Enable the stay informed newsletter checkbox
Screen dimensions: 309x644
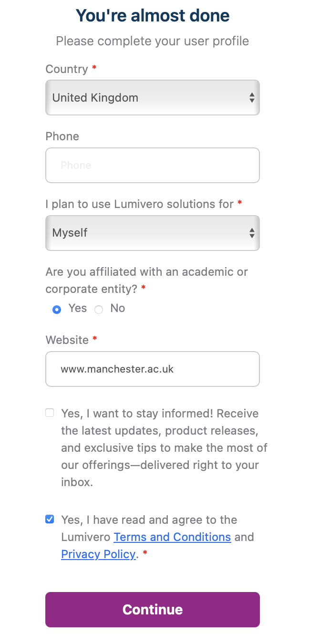[50, 413]
